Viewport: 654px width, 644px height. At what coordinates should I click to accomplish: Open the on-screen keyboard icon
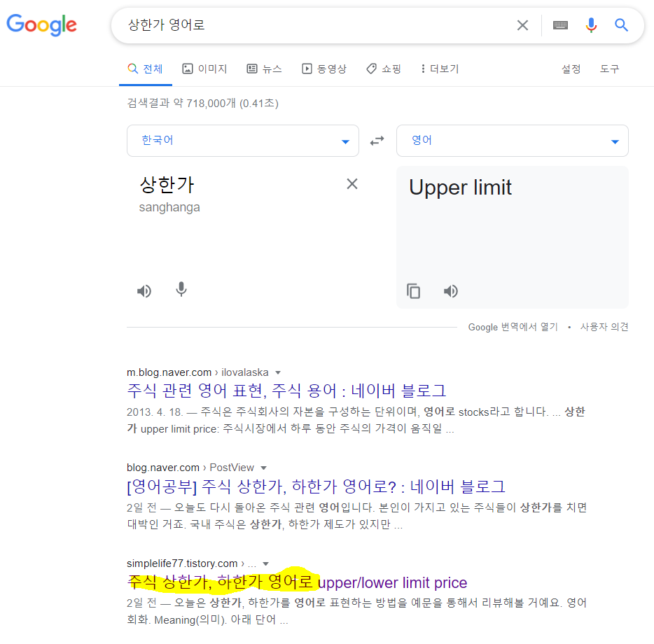pyautogui.click(x=560, y=25)
